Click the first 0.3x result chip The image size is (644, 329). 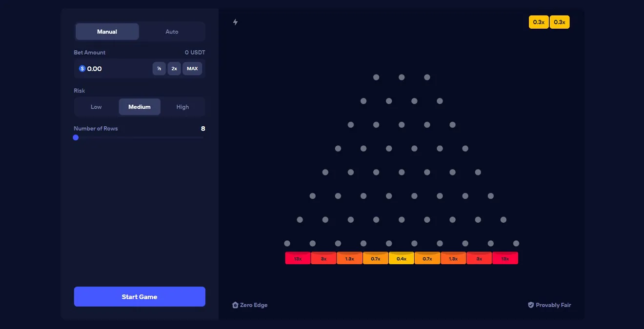(x=538, y=21)
